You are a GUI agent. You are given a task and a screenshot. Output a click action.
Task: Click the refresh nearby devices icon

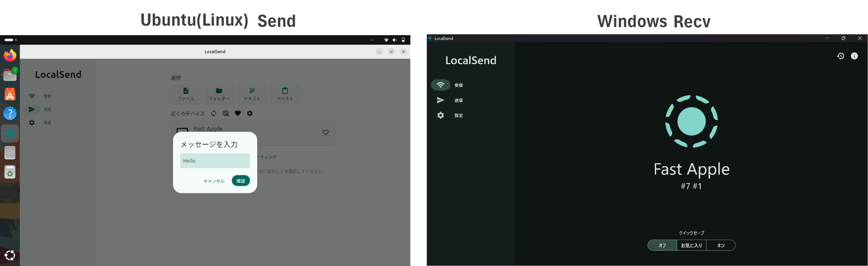click(214, 113)
